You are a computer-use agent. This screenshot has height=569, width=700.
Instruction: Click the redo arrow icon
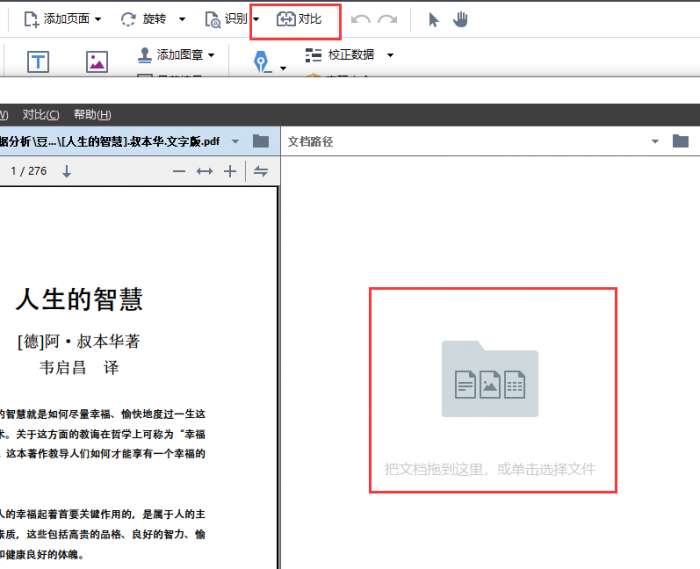pyautogui.click(x=387, y=19)
